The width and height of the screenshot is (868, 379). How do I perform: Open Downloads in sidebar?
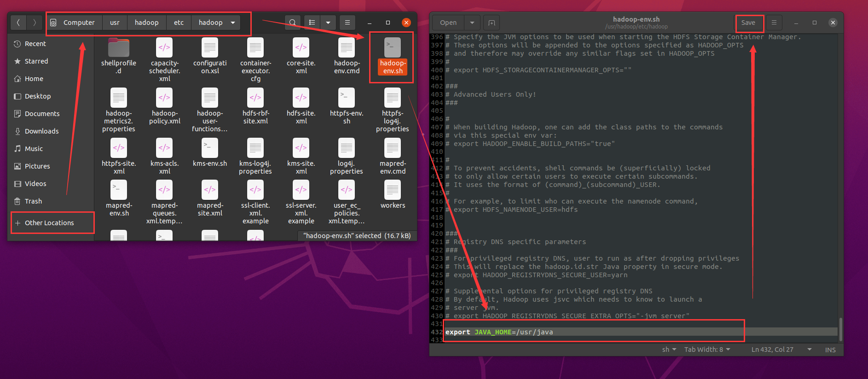(x=51, y=131)
